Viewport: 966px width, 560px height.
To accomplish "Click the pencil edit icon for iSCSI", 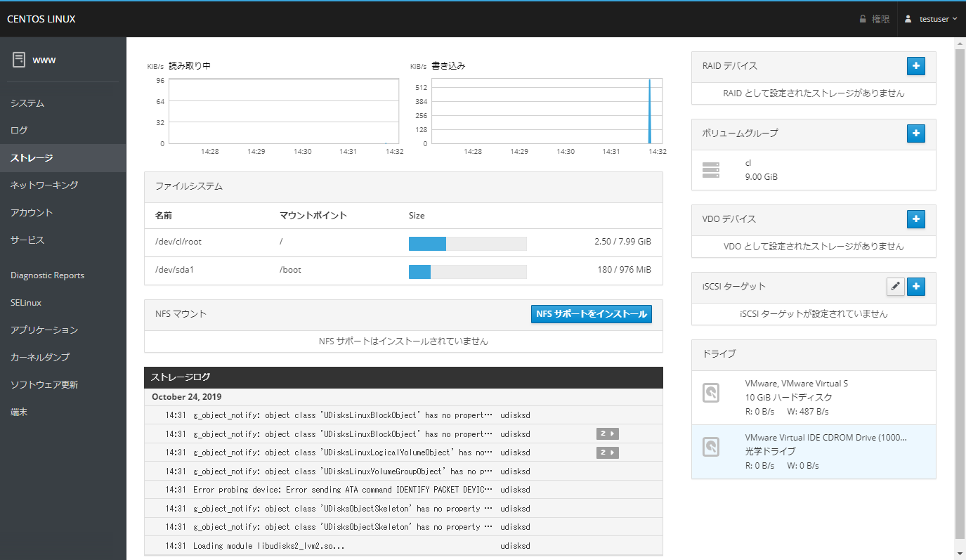I will tap(895, 286).
